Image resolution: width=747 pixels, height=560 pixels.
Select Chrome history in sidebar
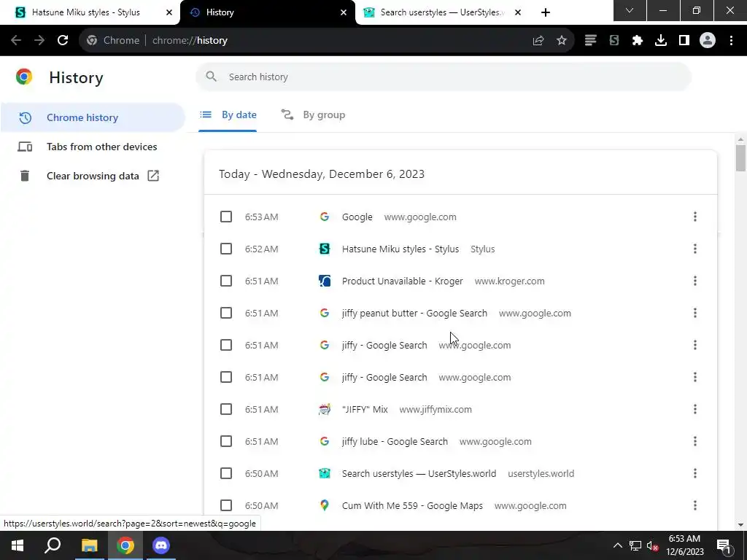93,117
